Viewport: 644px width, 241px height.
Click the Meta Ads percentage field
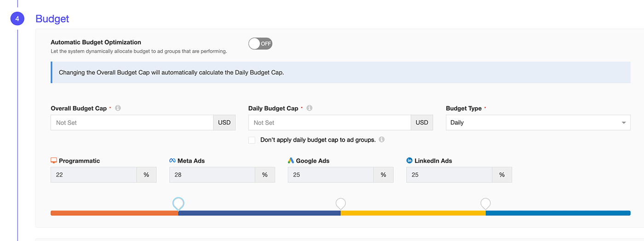coord(212,175)
